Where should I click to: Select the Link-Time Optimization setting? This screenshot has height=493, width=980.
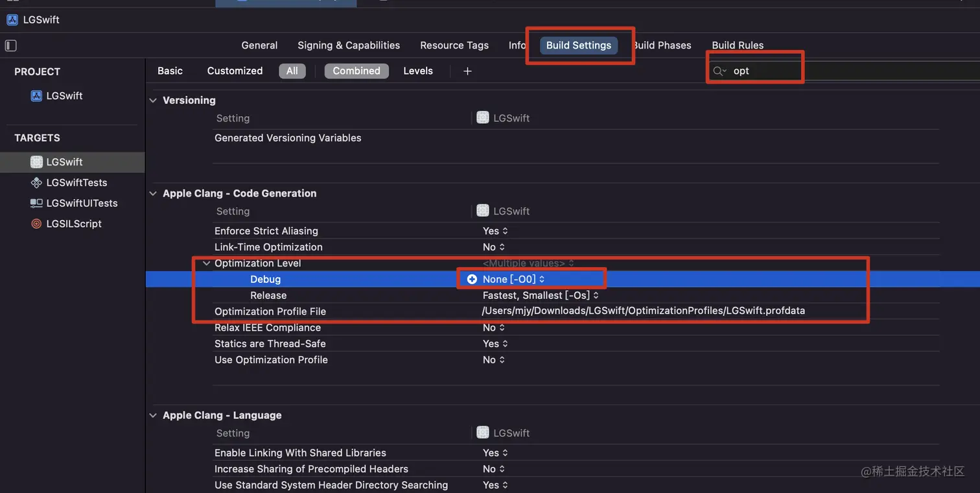click(268, 247)
